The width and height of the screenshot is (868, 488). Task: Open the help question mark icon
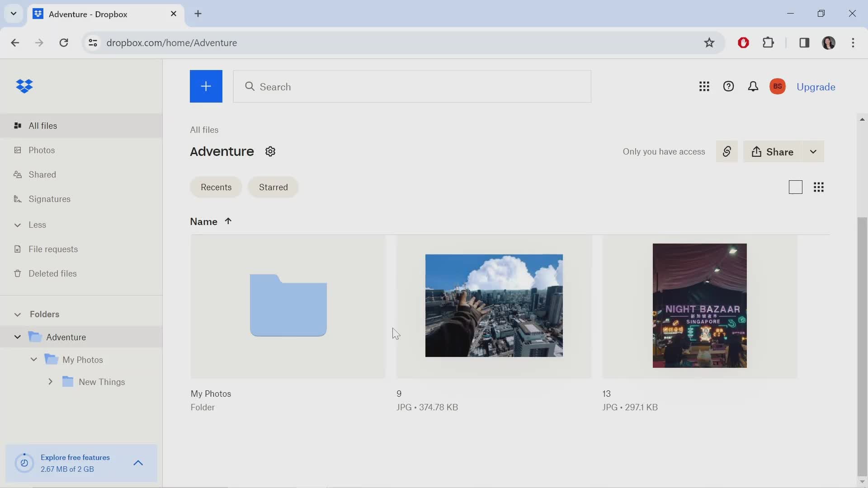(728, 86)
